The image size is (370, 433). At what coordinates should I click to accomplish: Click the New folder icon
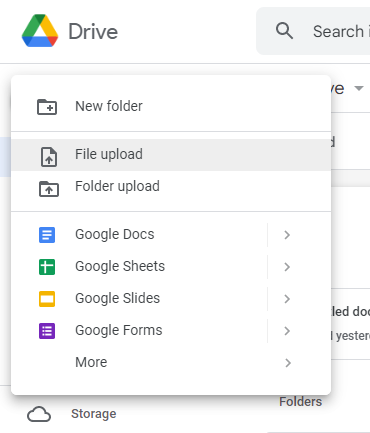[x=47, y=107]
